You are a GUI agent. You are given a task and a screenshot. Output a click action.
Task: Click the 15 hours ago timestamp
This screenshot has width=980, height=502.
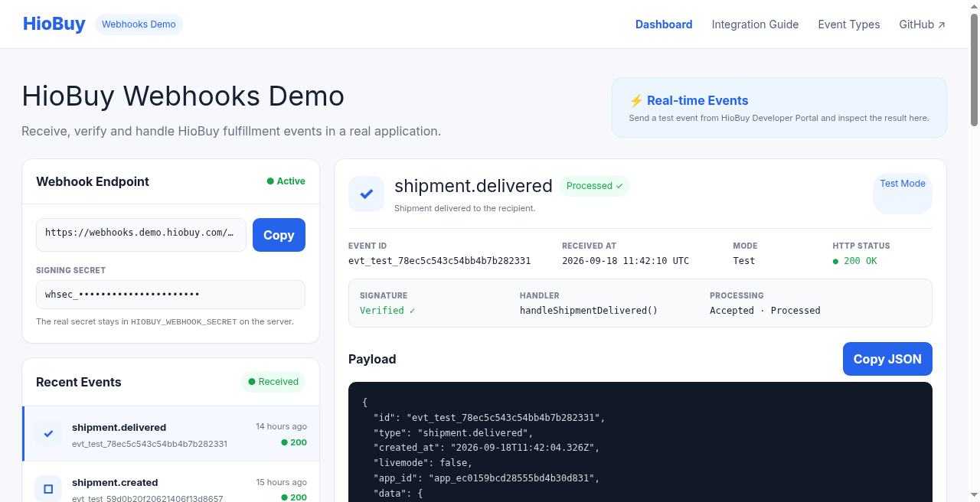pos(281,482)
